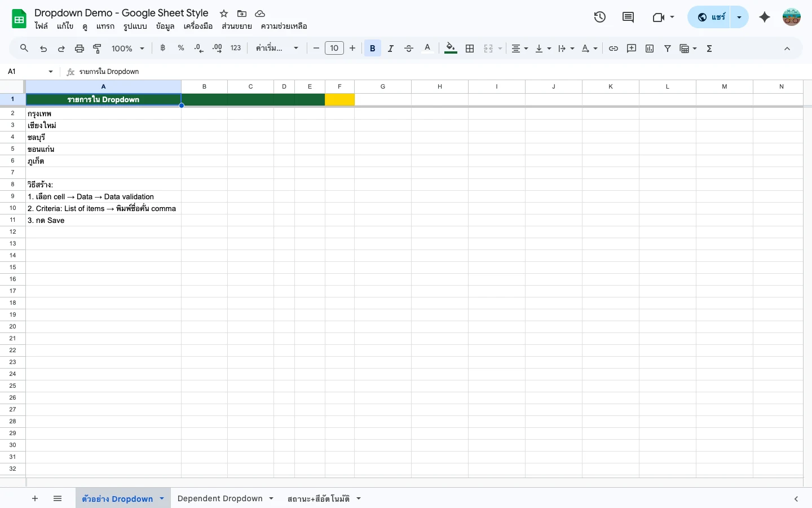Toggle bold formatting off
The width and height of the screenshot is (812, 508).
(x=372, y=48)
